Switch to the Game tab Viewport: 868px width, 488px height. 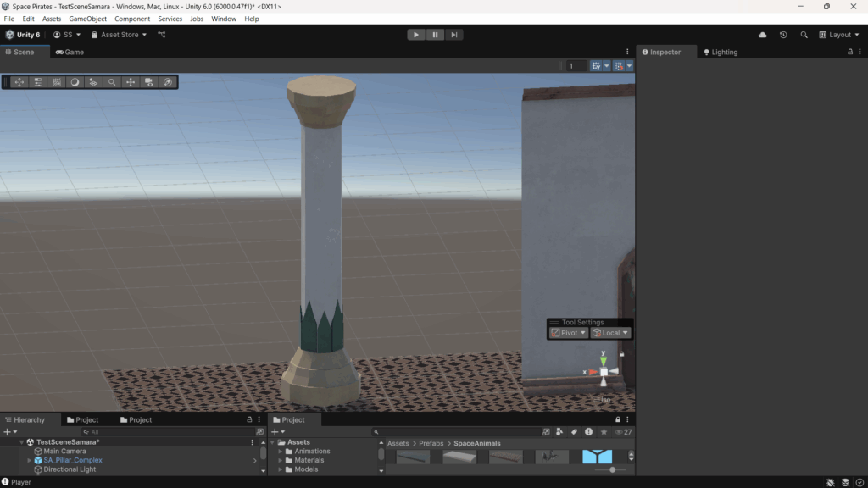click(70, 52)
